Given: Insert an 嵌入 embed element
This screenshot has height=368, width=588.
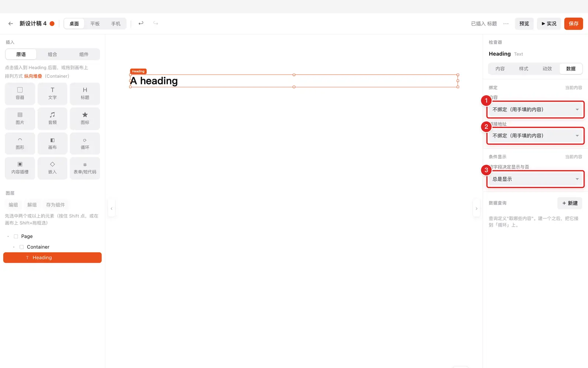Looking at the screenshot, I should tap(53, 168).
